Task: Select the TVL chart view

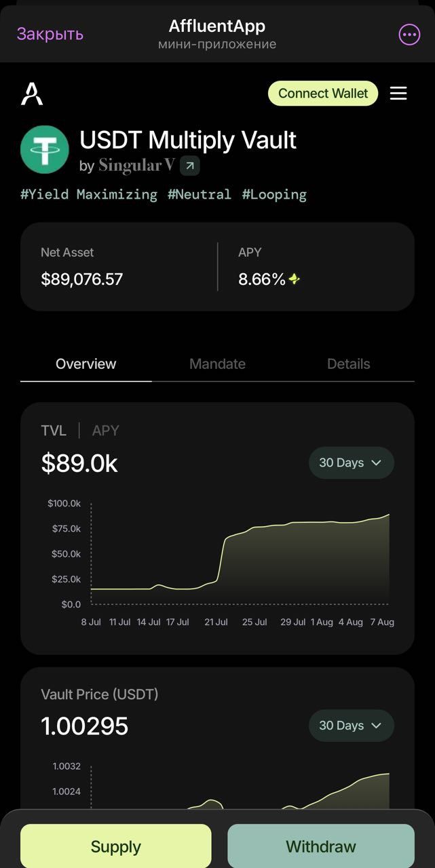Action: tap(54, 430)
